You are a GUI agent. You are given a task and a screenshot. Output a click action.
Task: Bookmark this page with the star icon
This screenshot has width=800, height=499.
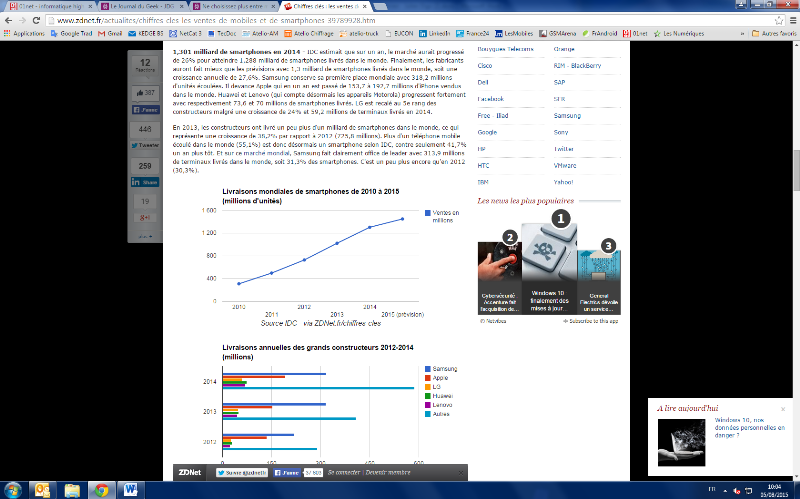[779, 20]
